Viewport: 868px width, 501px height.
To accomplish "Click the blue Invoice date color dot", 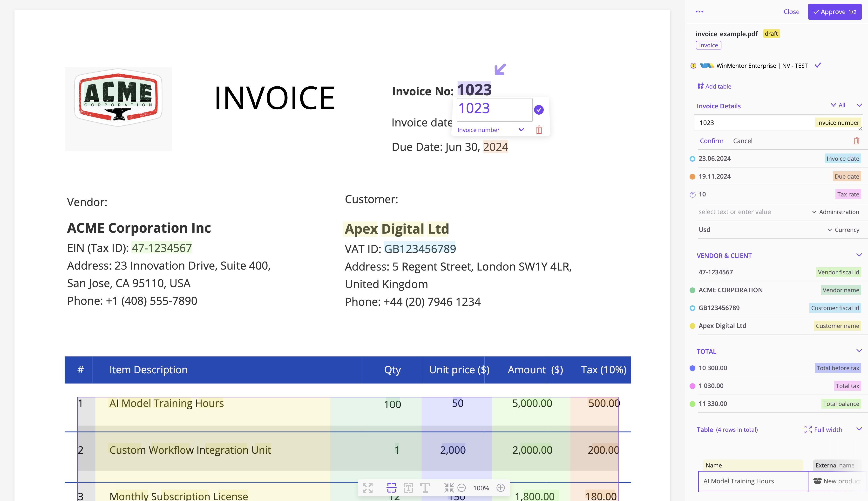I will [x=692, y=159].
